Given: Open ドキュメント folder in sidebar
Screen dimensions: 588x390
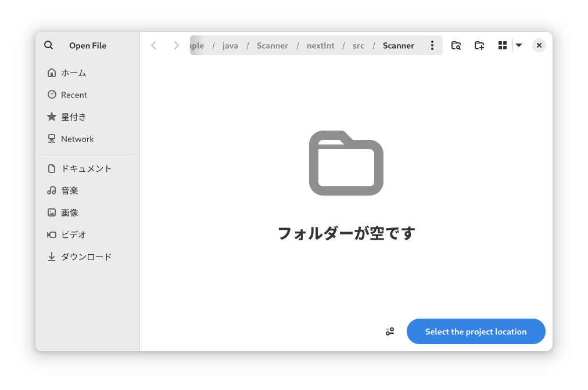Looking at the screenshot, I should coord(88,168).
